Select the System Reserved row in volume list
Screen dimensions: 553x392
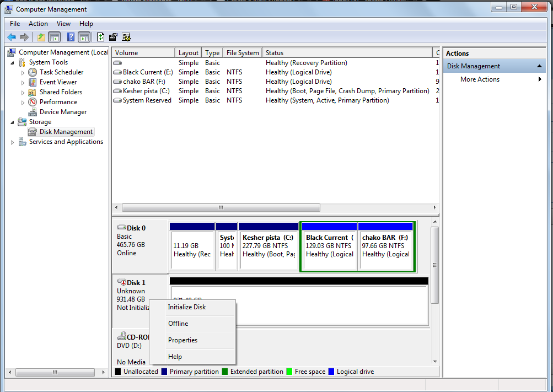click(276, 100)
